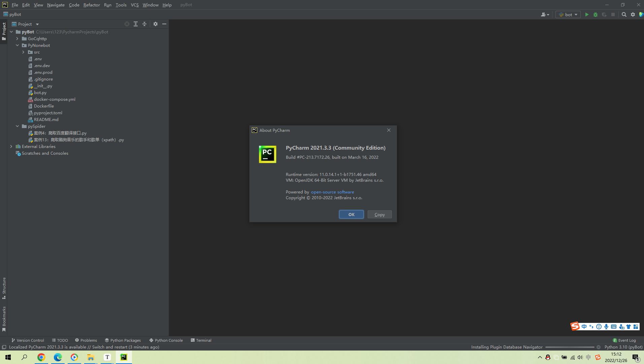Open the TODO tool window
Image resolution: width=644 pixels, height=364 pixels.
tap(60, 340)
